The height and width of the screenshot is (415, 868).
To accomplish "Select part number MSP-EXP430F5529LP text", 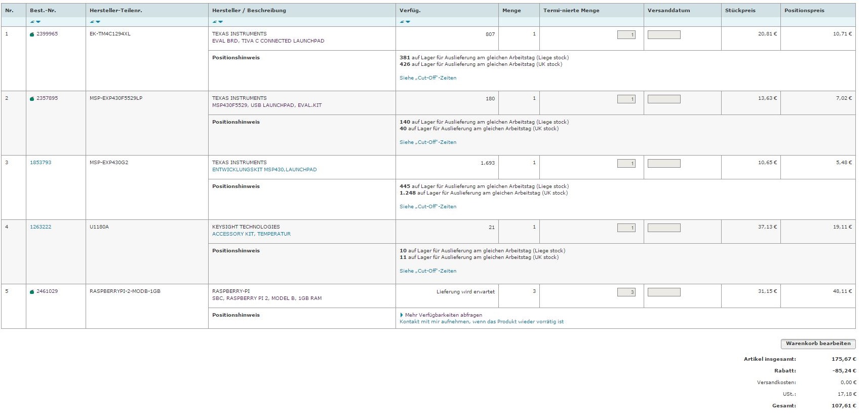I will tap(116, 98).
